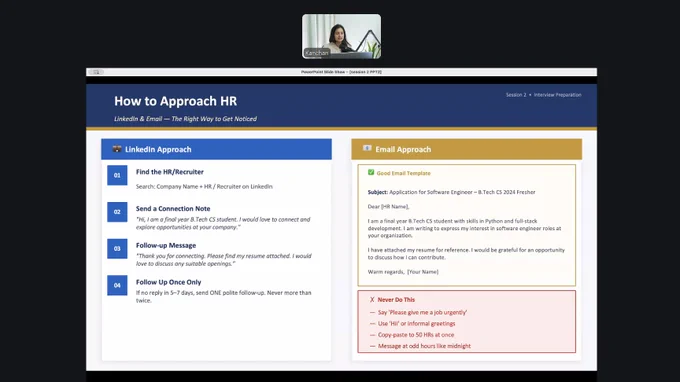Click the Dear [HR Name] greeting line
The image size is (680, 382).
click(x=389, y=207)
